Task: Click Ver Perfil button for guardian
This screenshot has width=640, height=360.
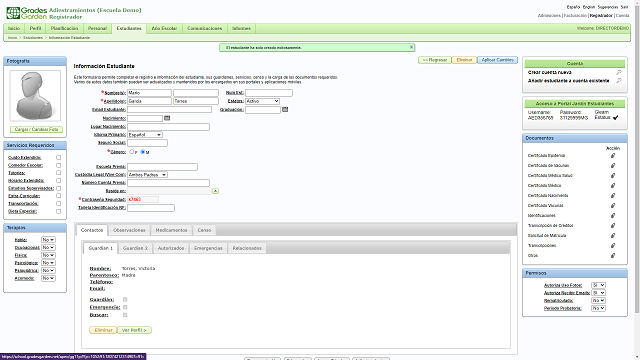Action: click(134, 330)
